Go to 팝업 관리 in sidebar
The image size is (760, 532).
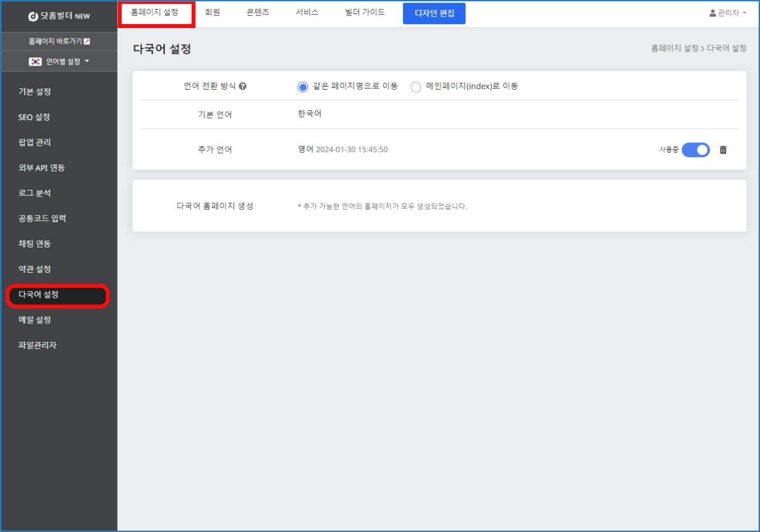pos(35,142)
